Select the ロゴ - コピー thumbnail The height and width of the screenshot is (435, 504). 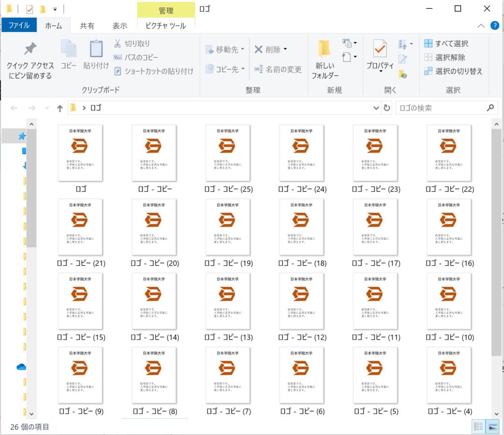coord(154,153)
